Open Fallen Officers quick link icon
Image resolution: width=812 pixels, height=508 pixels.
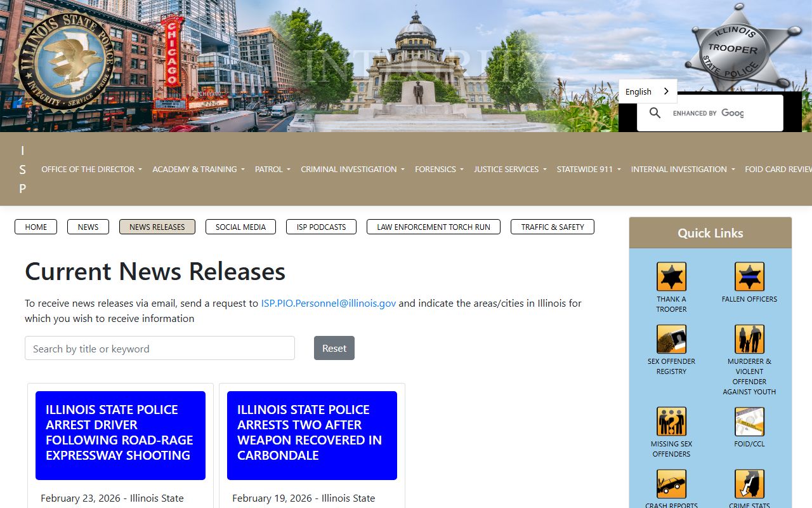749,277
